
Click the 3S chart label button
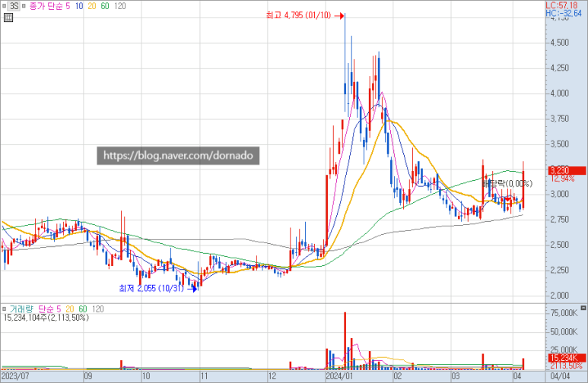point(14,6)
